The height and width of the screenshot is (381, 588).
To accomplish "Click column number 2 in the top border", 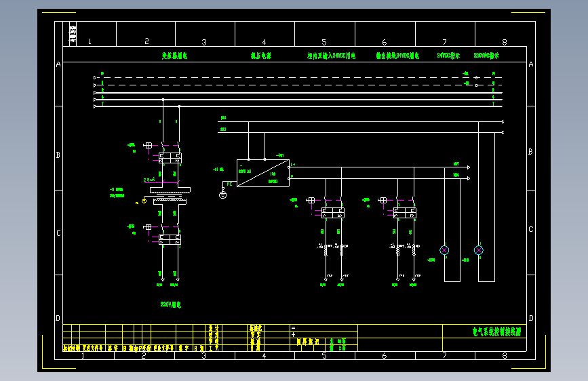I will [146, 41].
